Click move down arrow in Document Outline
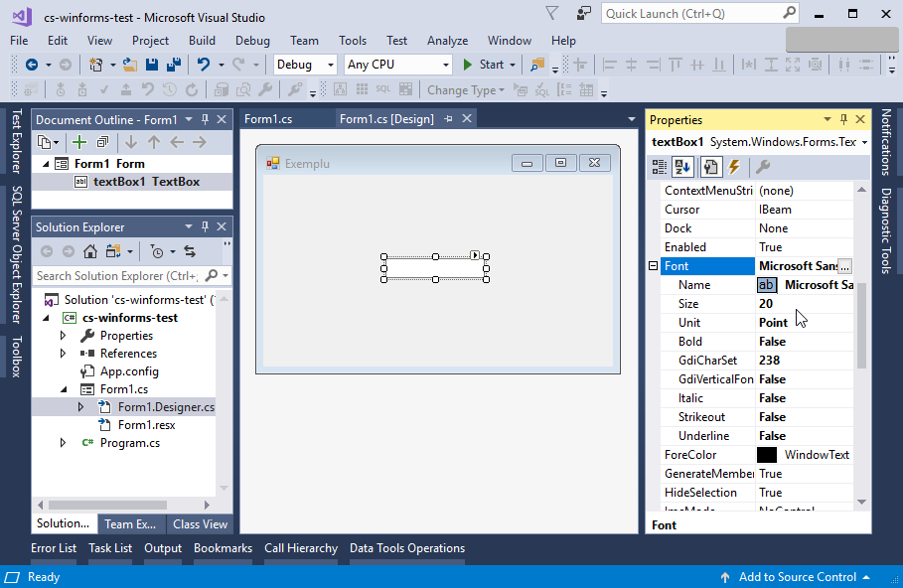This screenshot has width=903, height=588. 131,142
